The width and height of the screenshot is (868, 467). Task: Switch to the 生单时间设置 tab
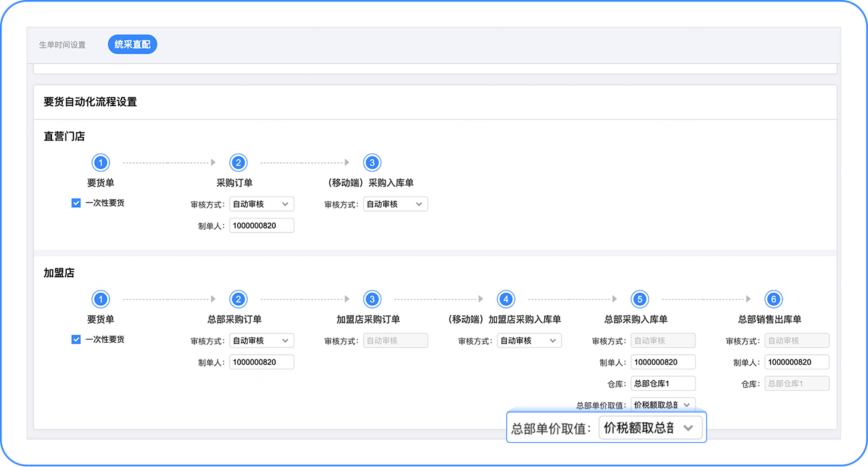pyautogui.click(x=62, y=45)
